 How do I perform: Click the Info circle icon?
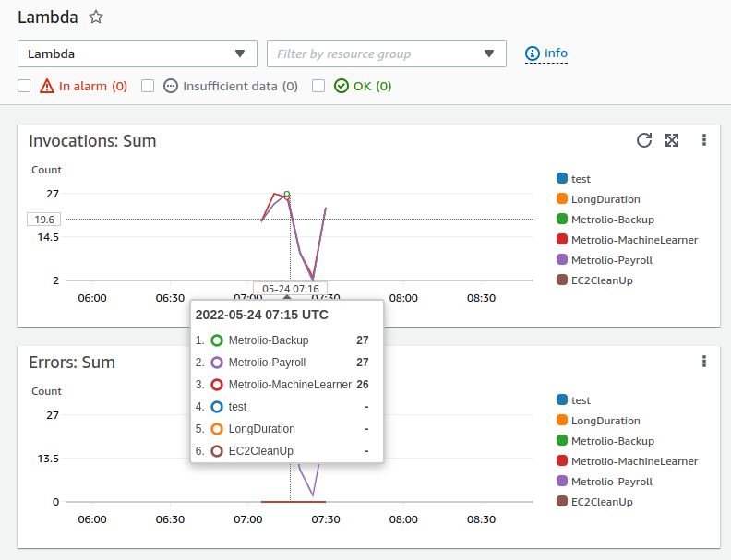(533, 54)
